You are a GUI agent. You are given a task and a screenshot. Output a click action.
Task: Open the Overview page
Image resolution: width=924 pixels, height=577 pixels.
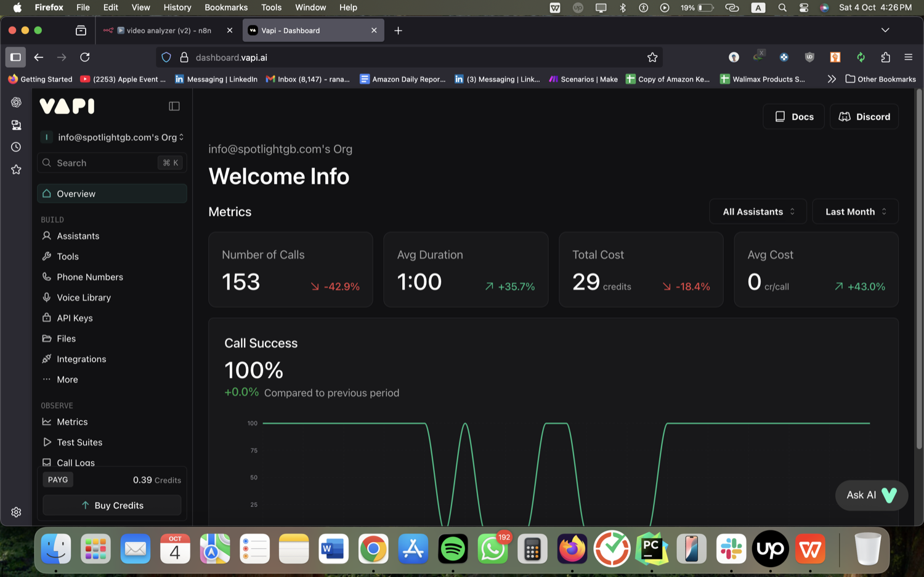click(x=112, y=193)
